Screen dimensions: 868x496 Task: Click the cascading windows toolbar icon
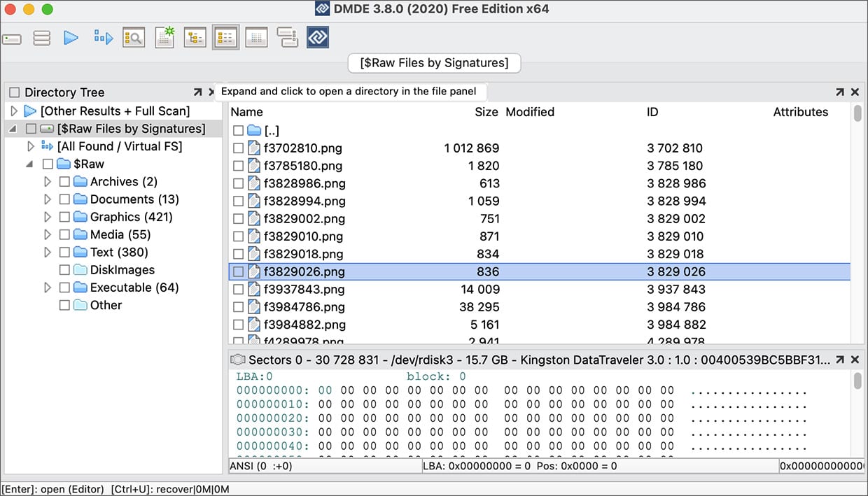point(287,38)
